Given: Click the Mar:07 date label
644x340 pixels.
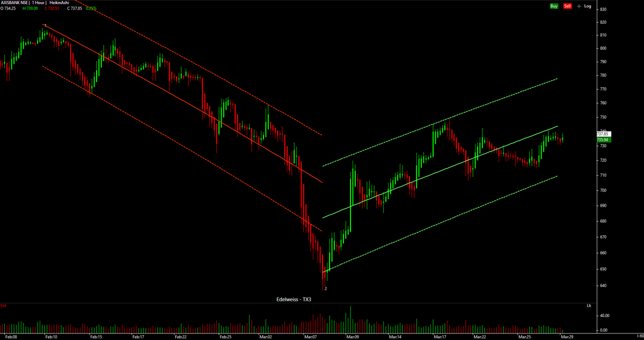Looking at the screenshot, I should click(x=311, y=337).
